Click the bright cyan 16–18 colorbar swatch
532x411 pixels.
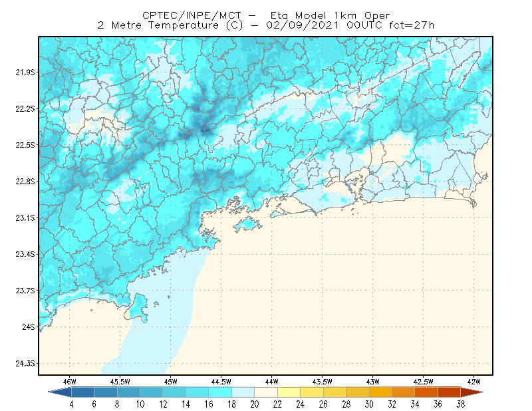coord(220,392)
